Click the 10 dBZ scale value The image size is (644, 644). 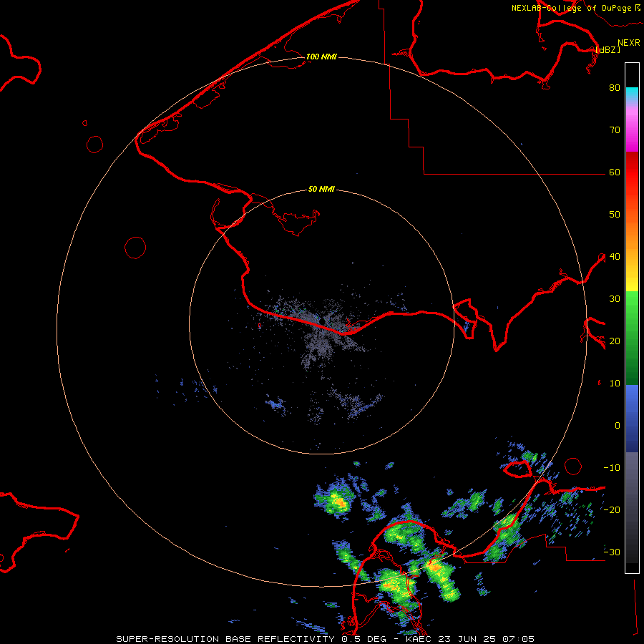(615, 384)
